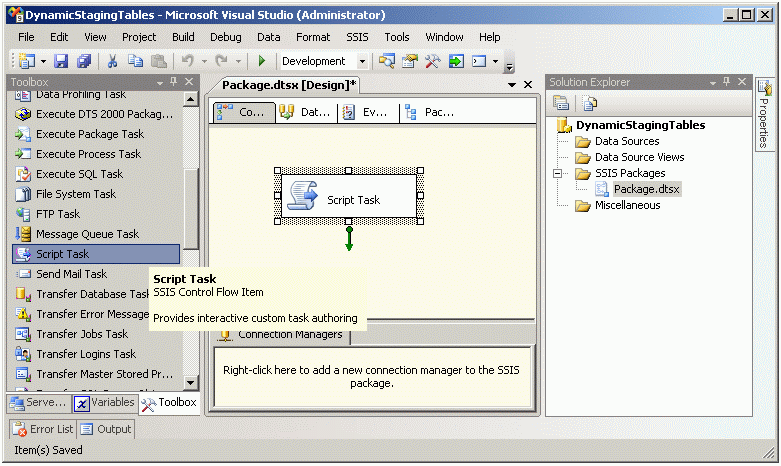This screenshot has height=466, width=781.
Task: Click the green precedence constraint arrow
Action: click(x=349, y=238)
